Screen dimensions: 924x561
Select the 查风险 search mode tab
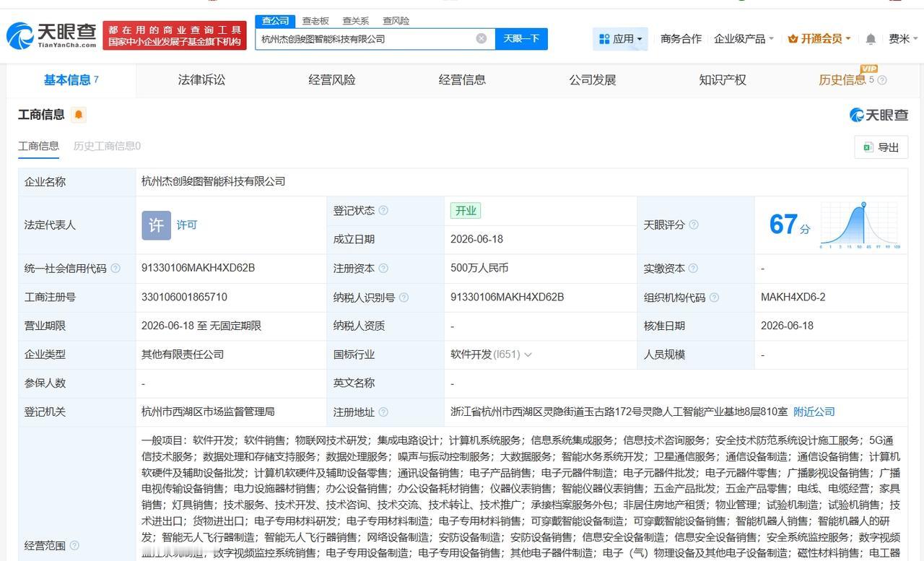coord(396,21)
